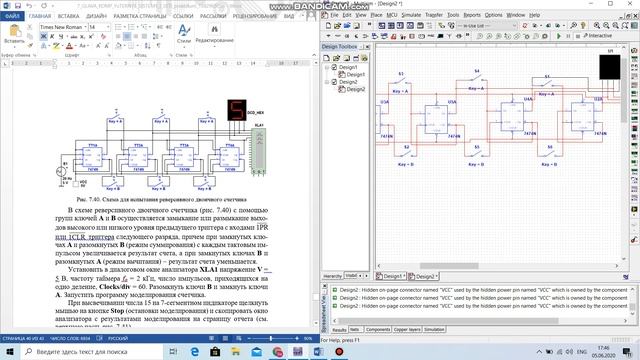
Task: Collapse the Word ribbon with the chevron
Action: point(314,55)
